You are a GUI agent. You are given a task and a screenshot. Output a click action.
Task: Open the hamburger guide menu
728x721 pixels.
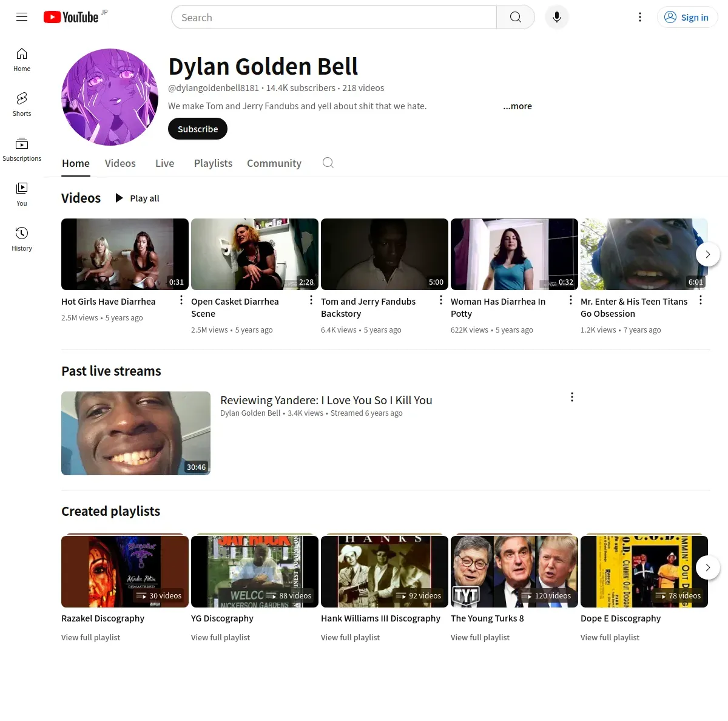pos(22,17)
